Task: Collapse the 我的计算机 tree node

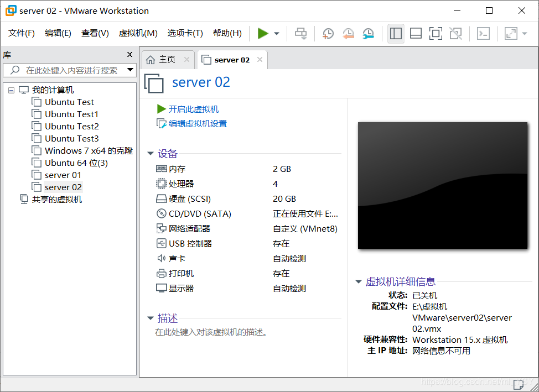Action: (x=11, y=90)
